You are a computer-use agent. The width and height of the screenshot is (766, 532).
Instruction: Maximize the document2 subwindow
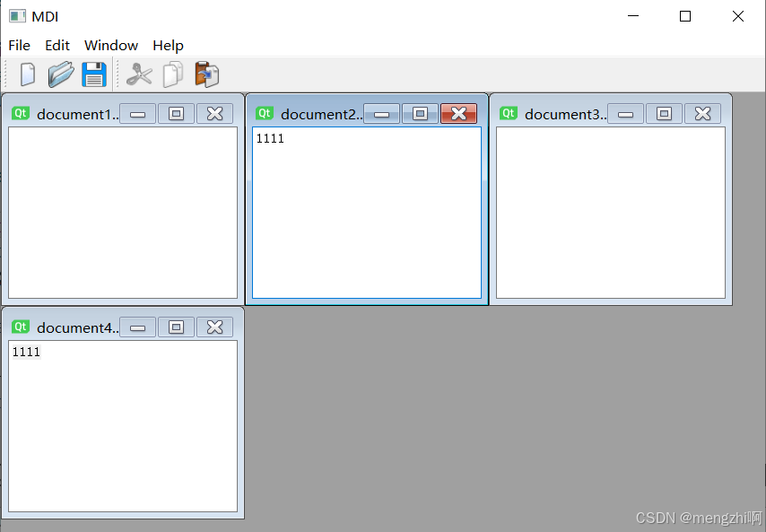pyautogui.click(x=420, y=114)
